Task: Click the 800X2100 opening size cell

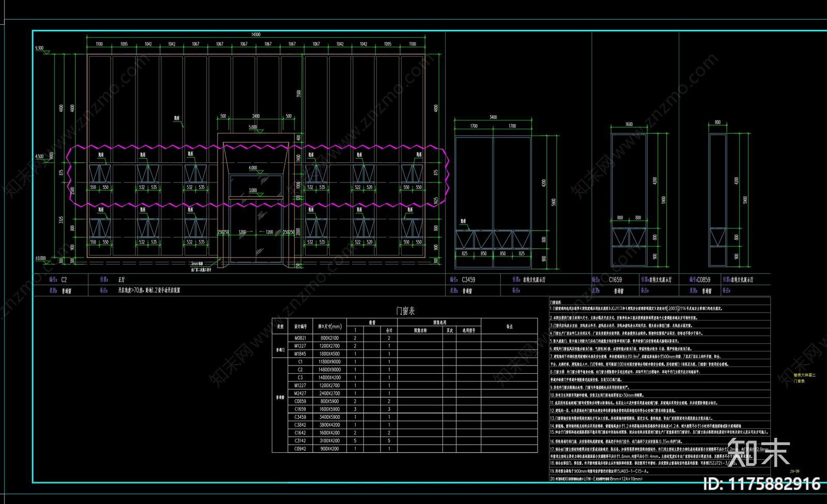Action: 330,338
